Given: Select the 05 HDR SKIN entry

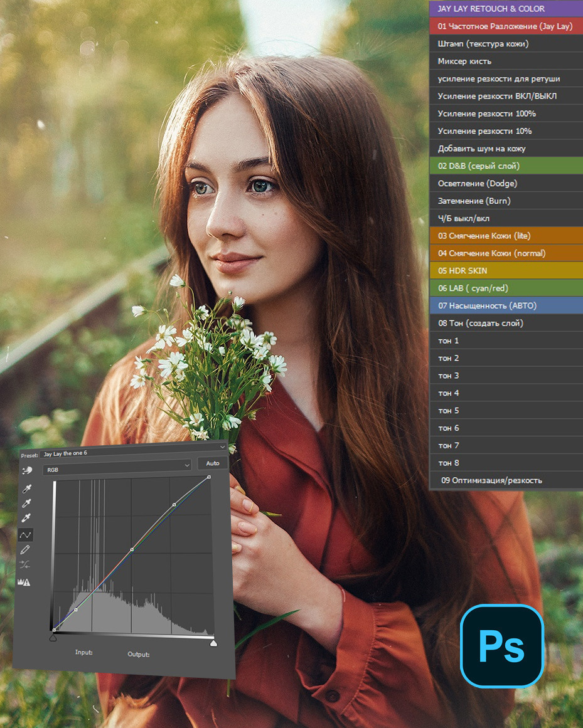Looking at the screenshot, I should pyautogui.click(x=506, y=270).
